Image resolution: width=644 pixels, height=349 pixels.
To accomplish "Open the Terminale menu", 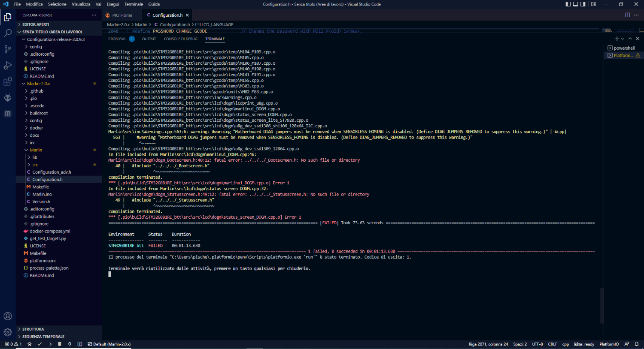I will pos(134,4).
